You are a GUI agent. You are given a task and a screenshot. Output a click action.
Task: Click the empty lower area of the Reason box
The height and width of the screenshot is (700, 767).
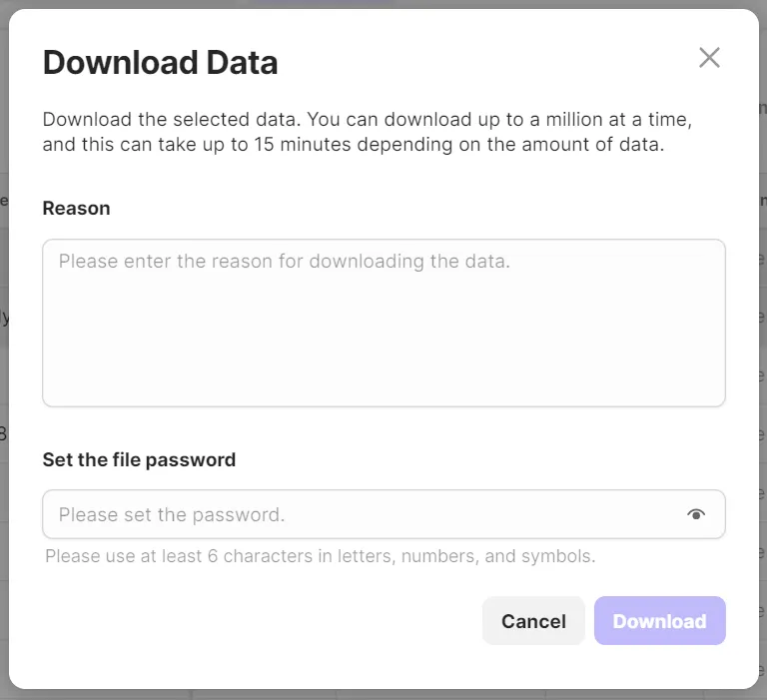(383, 369)
